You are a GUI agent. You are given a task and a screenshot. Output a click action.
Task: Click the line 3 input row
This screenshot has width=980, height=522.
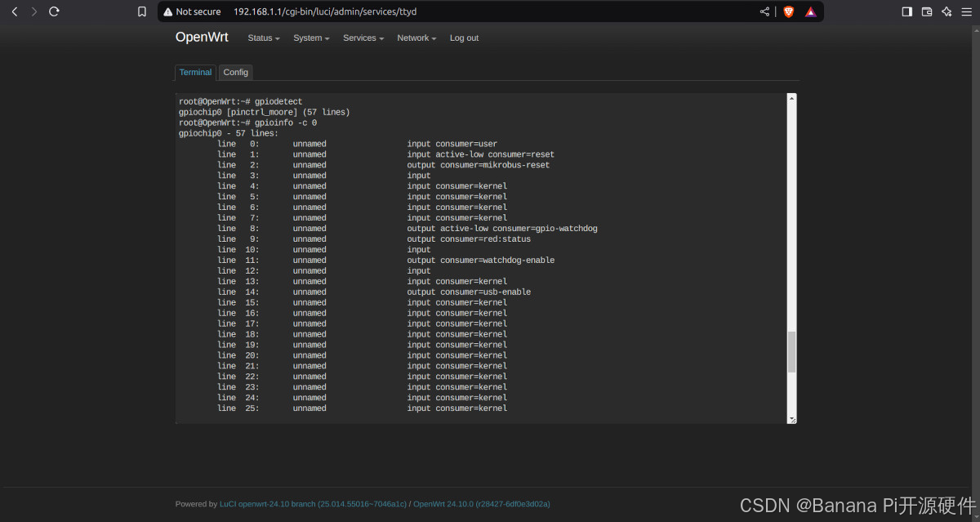pos(323,176)
